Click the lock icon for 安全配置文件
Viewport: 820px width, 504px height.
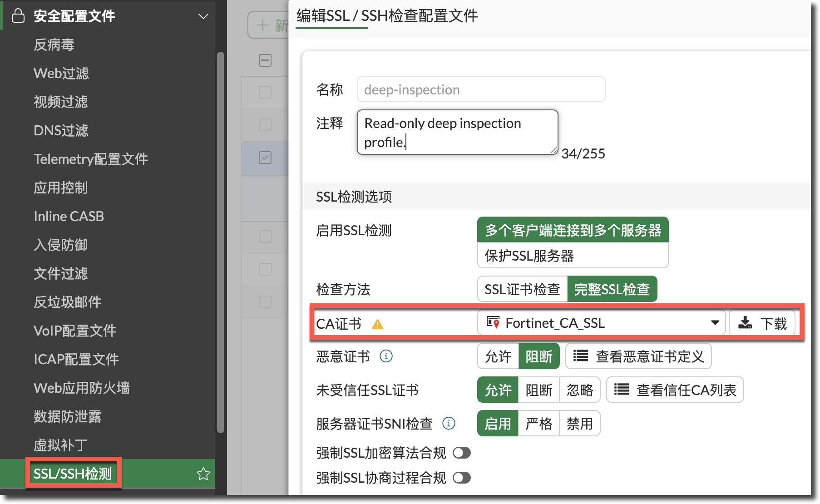pos(18,16)
